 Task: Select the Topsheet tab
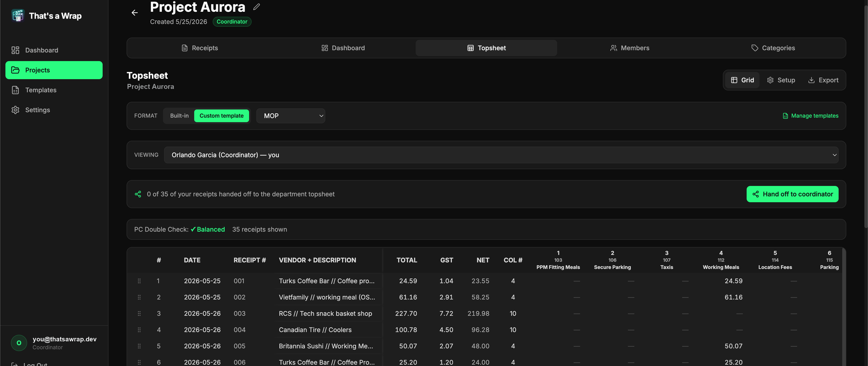click(x=486, y=48)
